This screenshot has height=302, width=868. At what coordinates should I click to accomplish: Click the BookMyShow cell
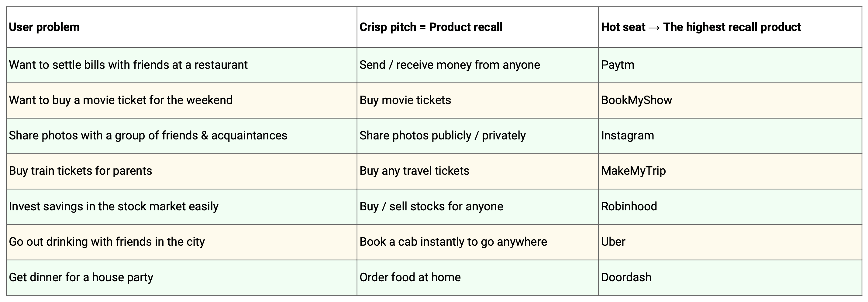coord(730,100)
